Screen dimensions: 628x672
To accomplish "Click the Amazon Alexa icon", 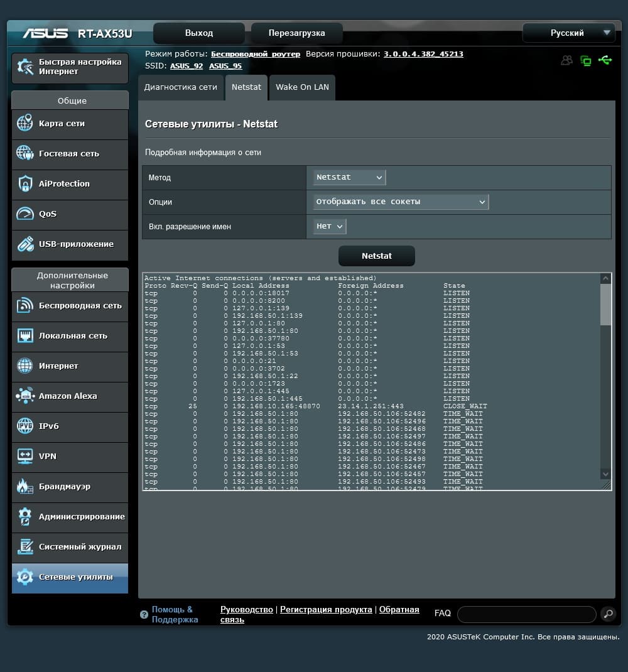I will point(25,396).
